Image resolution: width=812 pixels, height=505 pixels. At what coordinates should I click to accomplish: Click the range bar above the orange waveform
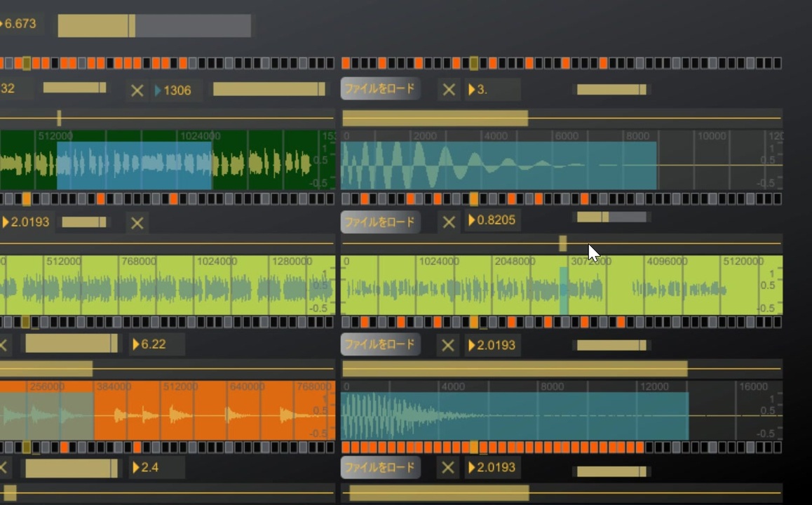46,369
